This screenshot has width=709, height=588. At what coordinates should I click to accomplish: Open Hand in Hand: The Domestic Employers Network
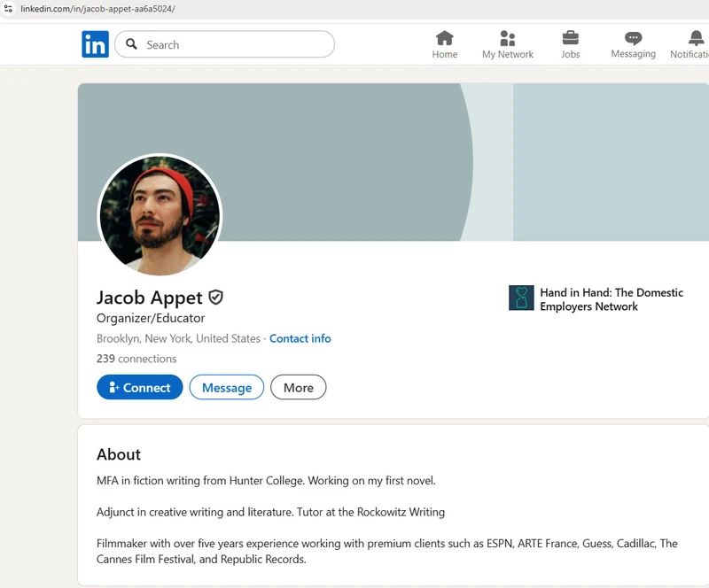(x=612, y=299)
